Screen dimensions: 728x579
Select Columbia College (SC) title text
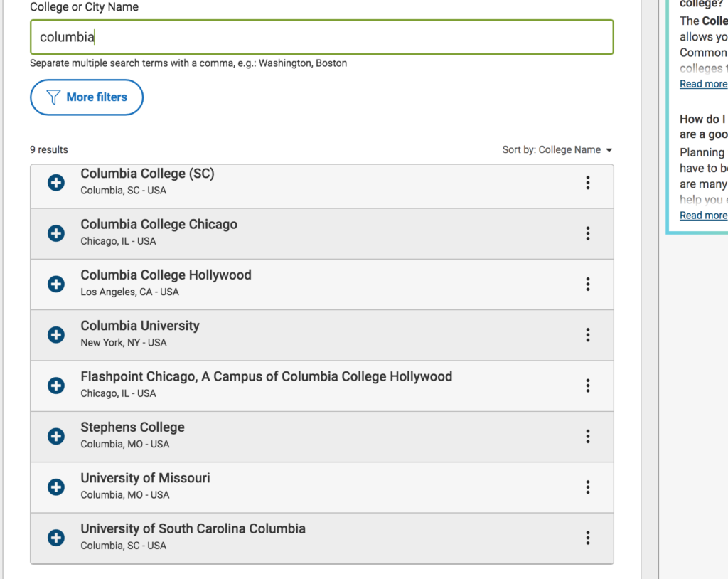click(x=148, y=174)
